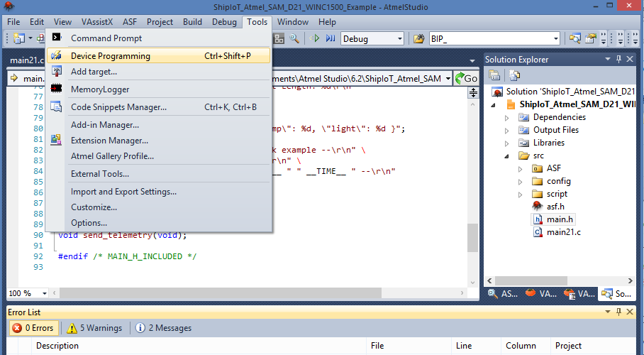Select asf.h in Solution Explorer
This screenshot has height=355, width=644.
[555, 207]
